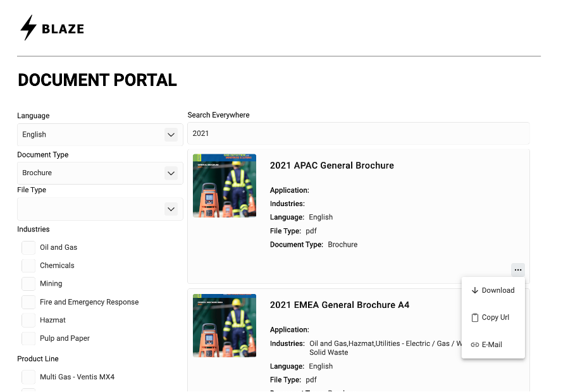
Task: Click the link icon next to E-Mail
Action: [474, 345]
